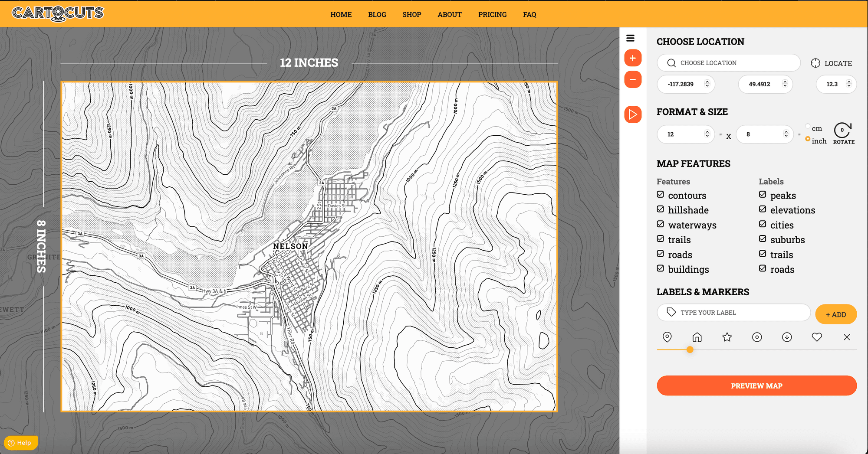Viewport: 868px width, 454px height.
Task: Click the zoom level 12.3 stepper
Action: [849, 84]
